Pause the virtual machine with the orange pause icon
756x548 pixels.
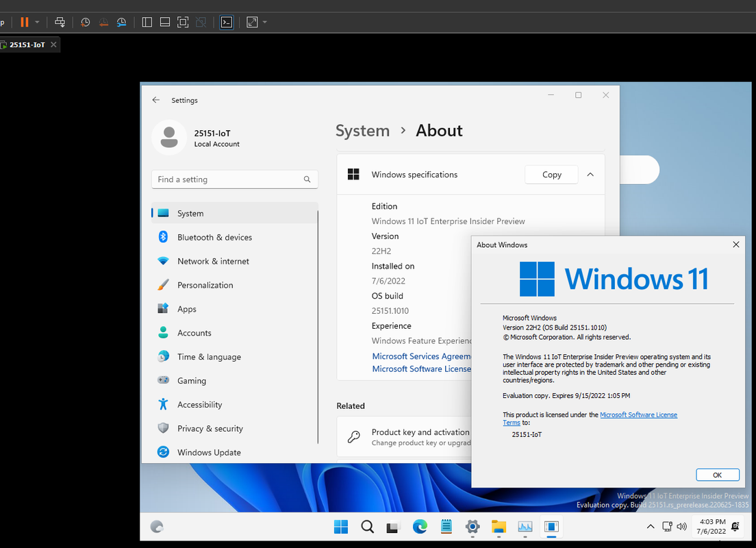(x=25, y=22)
